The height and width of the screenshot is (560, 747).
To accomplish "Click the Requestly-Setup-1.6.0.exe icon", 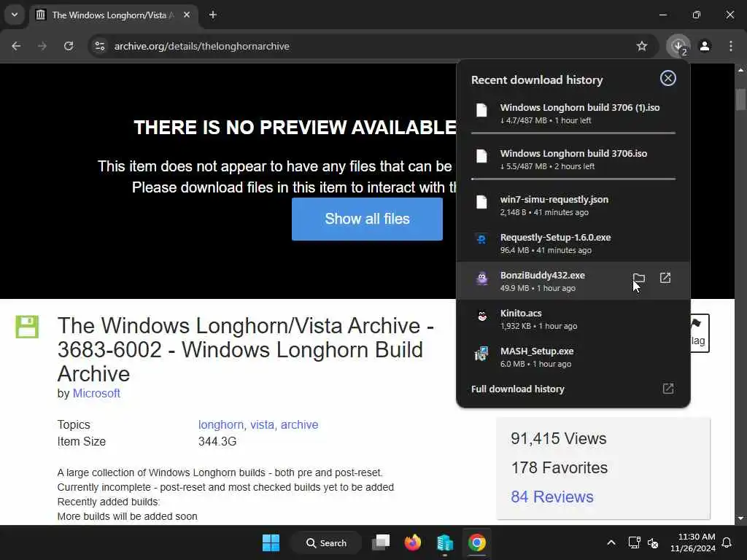I will 481,239.
